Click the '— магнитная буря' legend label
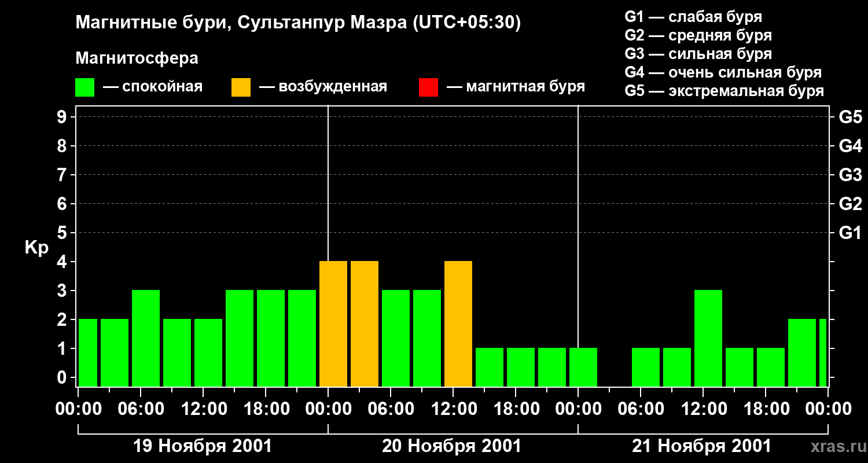 pos(516,87)
